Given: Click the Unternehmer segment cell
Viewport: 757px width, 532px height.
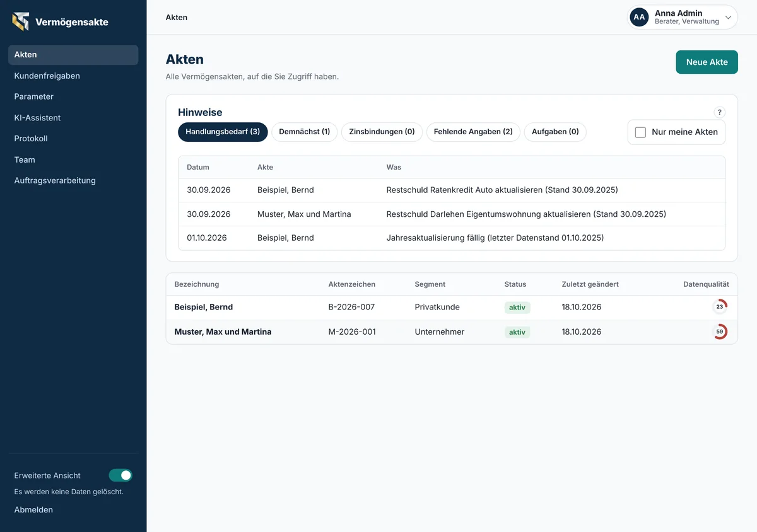Looking at the screenshot, I should click(440, 332).
